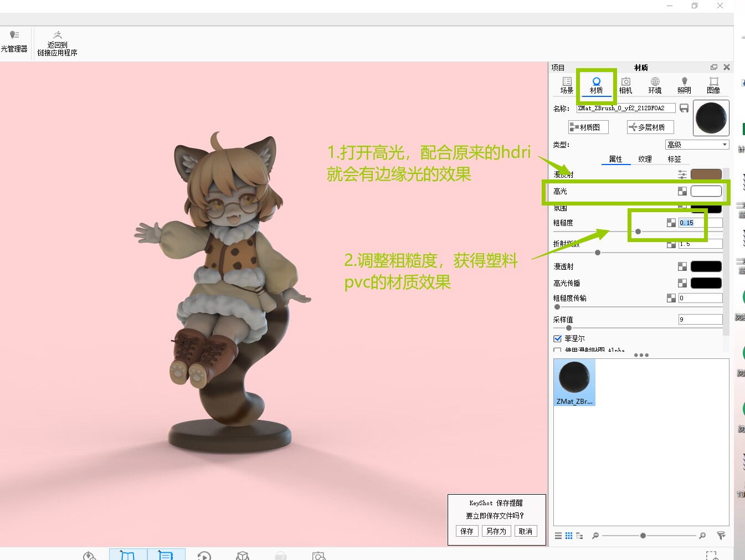Close the 项目 material panel
The image size is (745, 560).
click(x=727, y=67)
